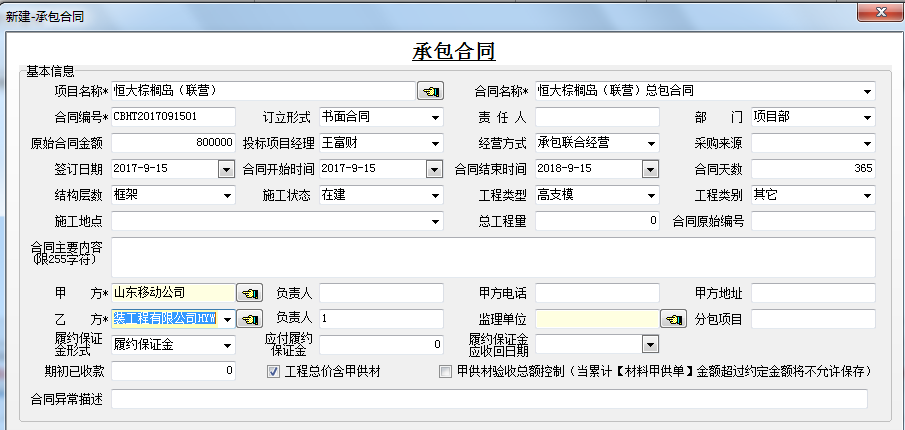Click into the 合同主要内容 text area
The height and width of the screenshot is (430, 905).
tap(492, 257)
